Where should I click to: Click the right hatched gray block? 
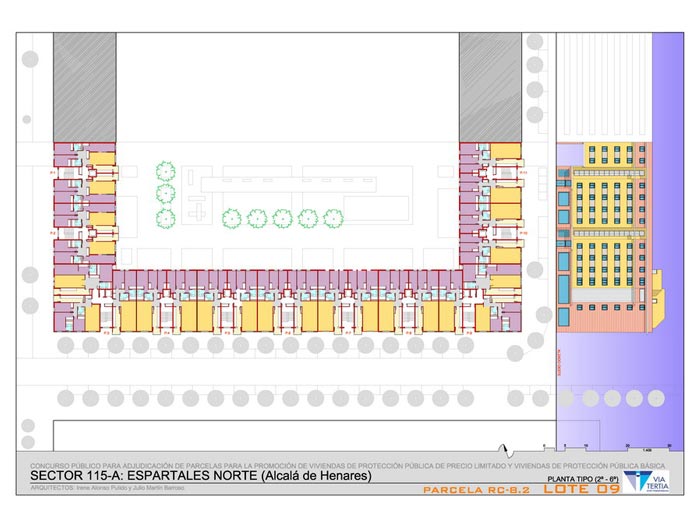coord(490,87)
